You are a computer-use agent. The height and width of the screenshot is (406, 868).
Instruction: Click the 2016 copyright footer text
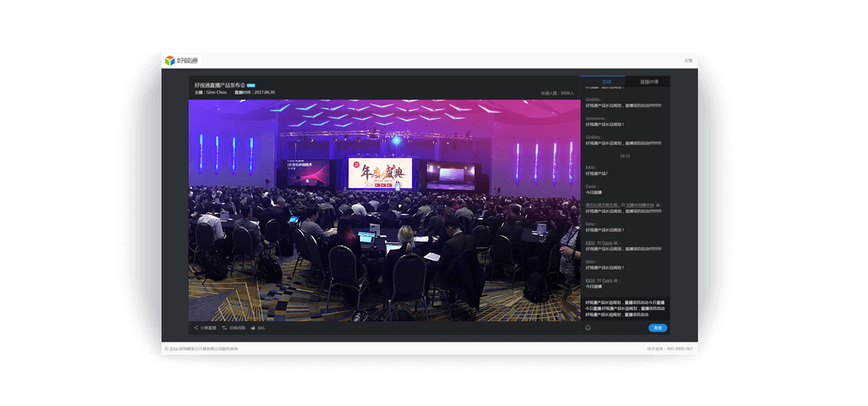pyautogui.click(x=201, y=349)
